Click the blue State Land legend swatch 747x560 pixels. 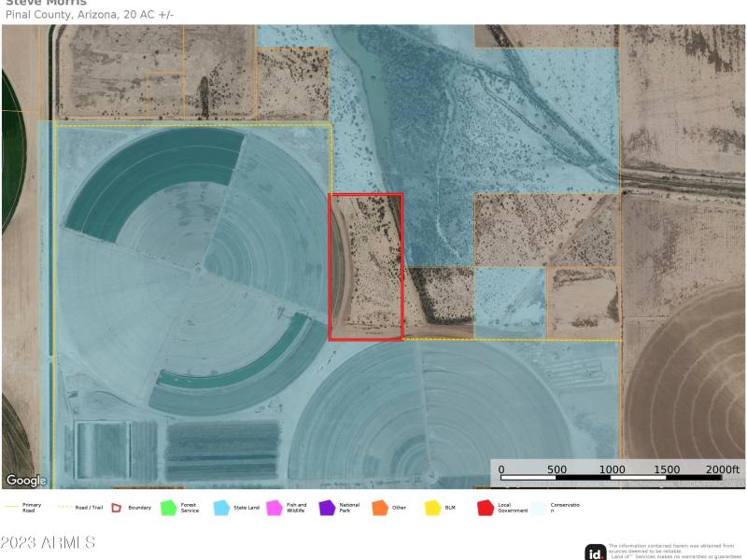(221, 508)
